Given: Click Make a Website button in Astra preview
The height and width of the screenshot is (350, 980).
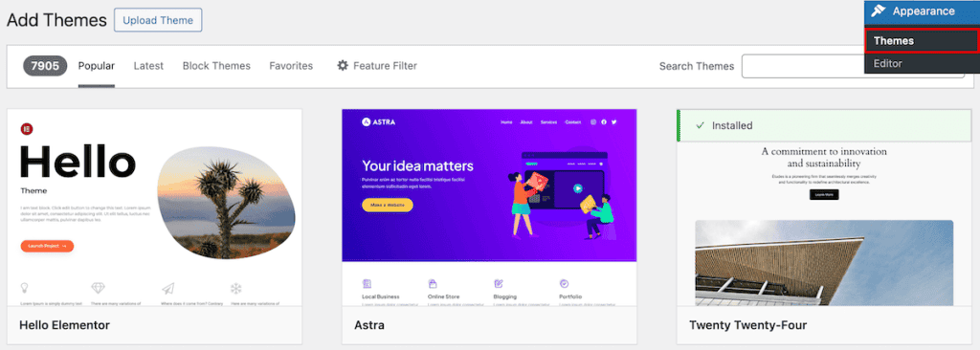Looking at the screenshot, I should point(388,205).
